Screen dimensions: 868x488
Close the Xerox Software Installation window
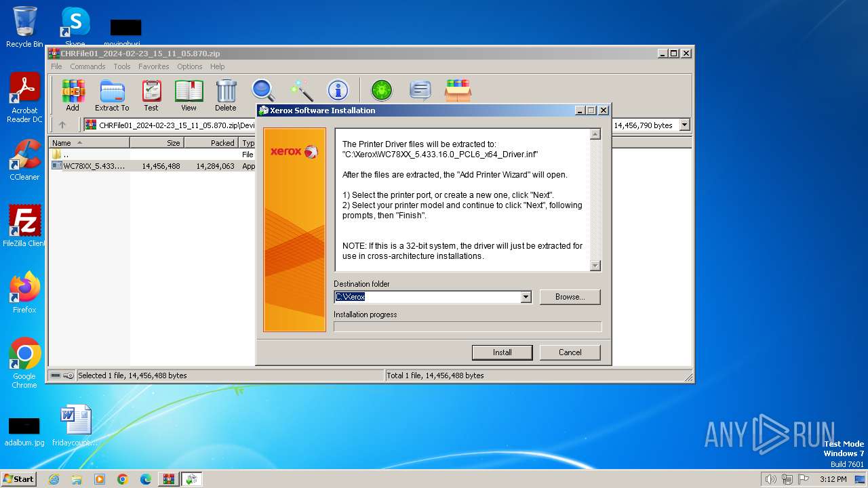coord(603,110)
